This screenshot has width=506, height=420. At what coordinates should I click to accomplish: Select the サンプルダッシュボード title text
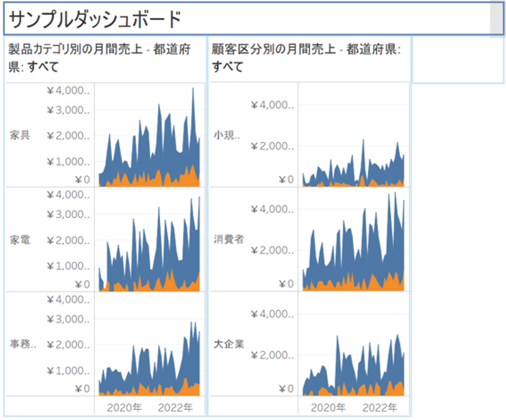pyautogui.click(x=95, y=19)
